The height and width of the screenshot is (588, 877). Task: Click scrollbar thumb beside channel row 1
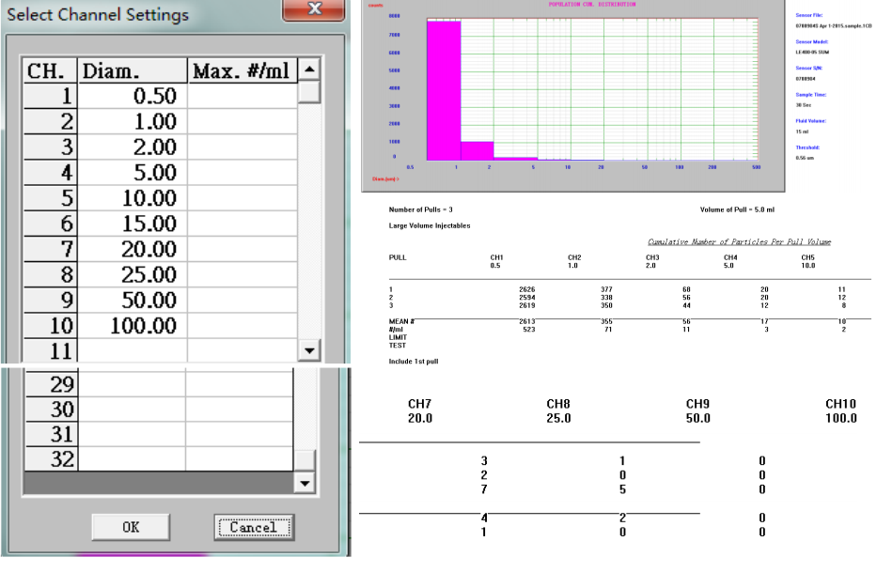308,92
